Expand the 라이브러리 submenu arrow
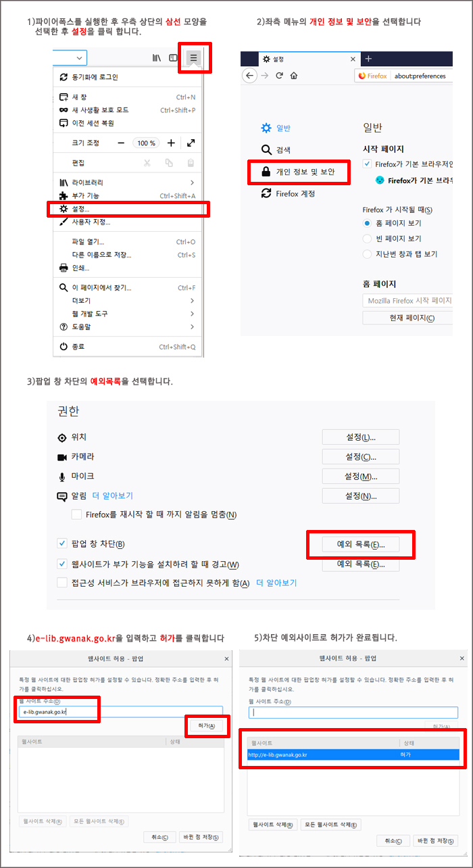The image size is (473, 868). tap(192, 183)
